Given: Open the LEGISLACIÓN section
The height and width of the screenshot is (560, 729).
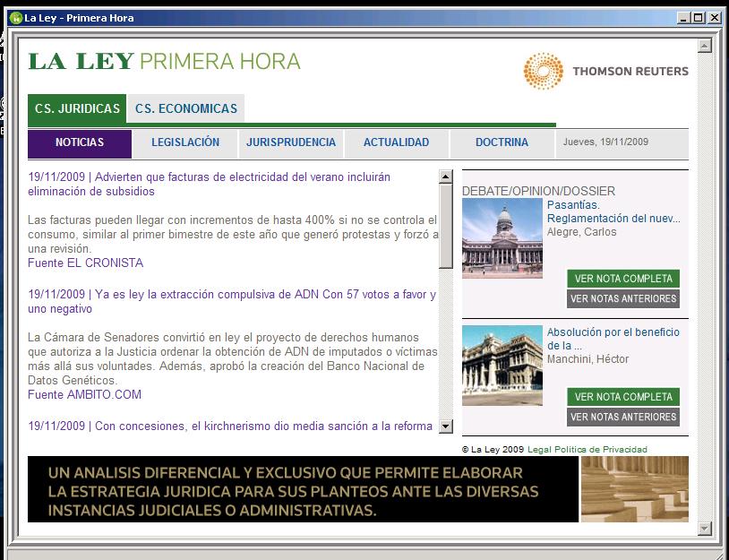Looking at the screenshot, I should tap(185, 143).
